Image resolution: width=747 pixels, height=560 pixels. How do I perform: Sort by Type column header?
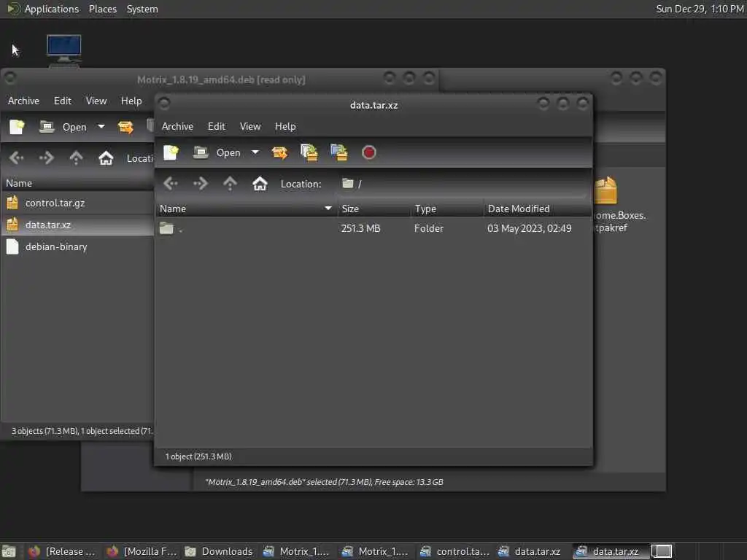(447, 209)
